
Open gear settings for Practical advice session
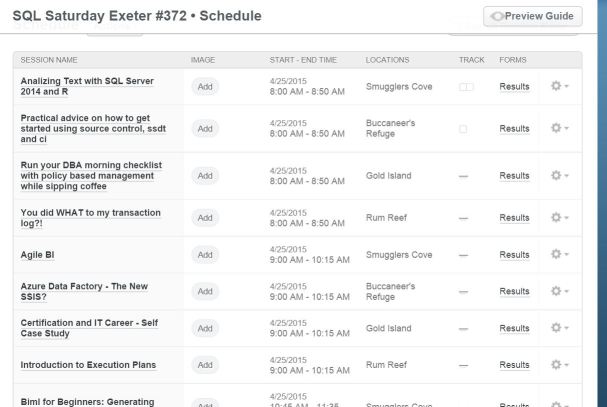pyautogui.click(x=560, y=128)
